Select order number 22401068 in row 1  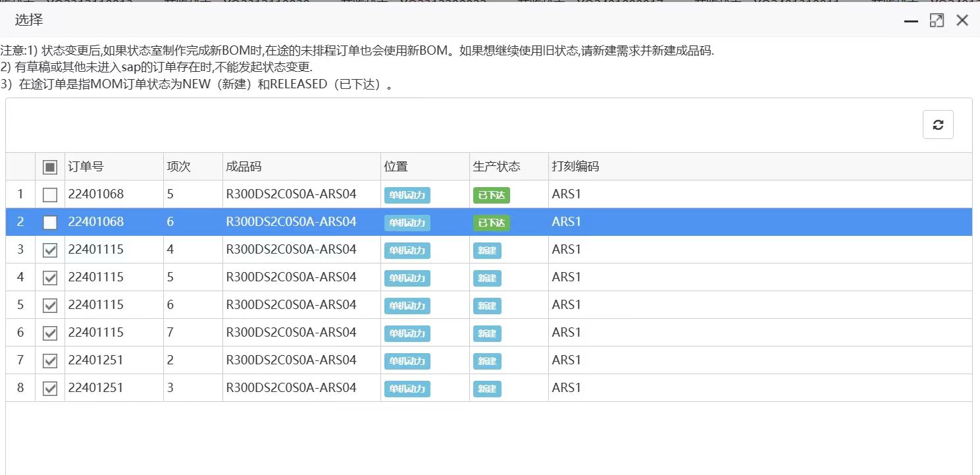(x=95, y=194)
